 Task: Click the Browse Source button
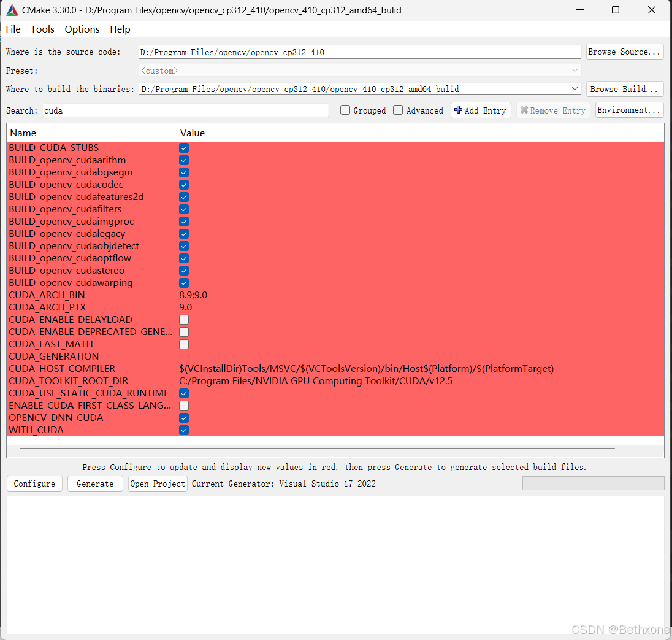624,52
